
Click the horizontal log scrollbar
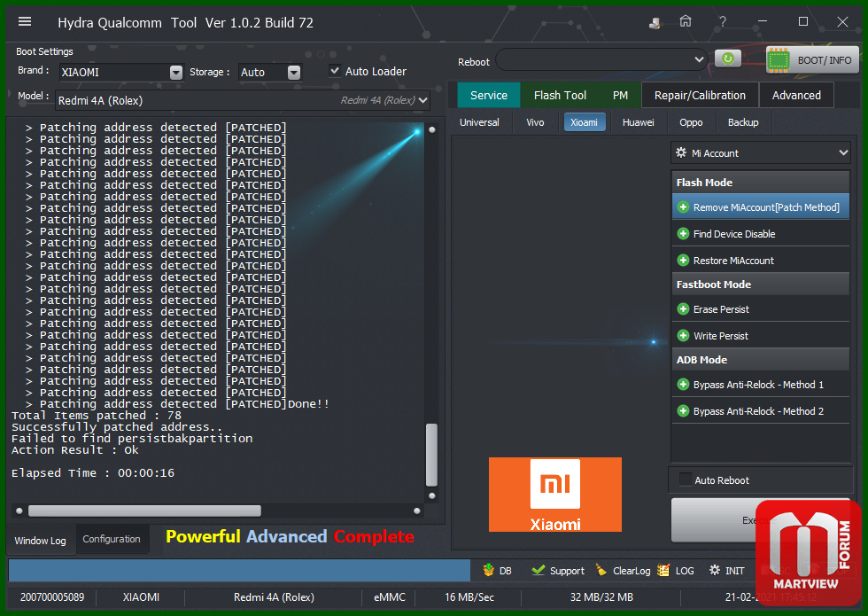(x=144, y=511)
